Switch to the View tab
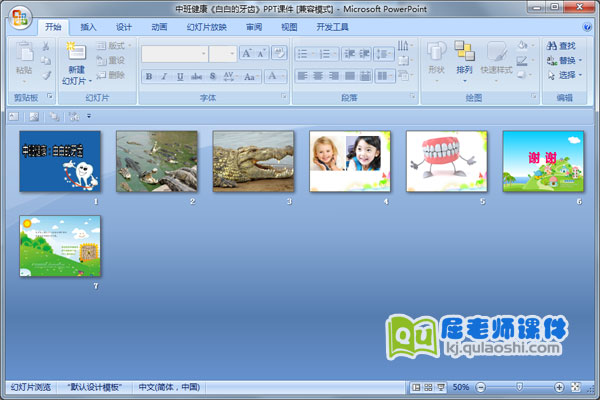The image size is (600, 400). tap(289, 27)
